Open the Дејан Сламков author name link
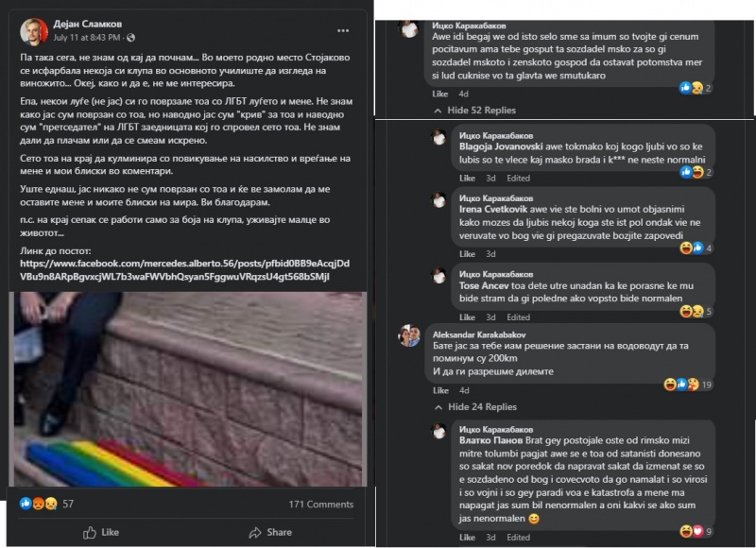The image size is (756, 548). [x=87, y=24]
